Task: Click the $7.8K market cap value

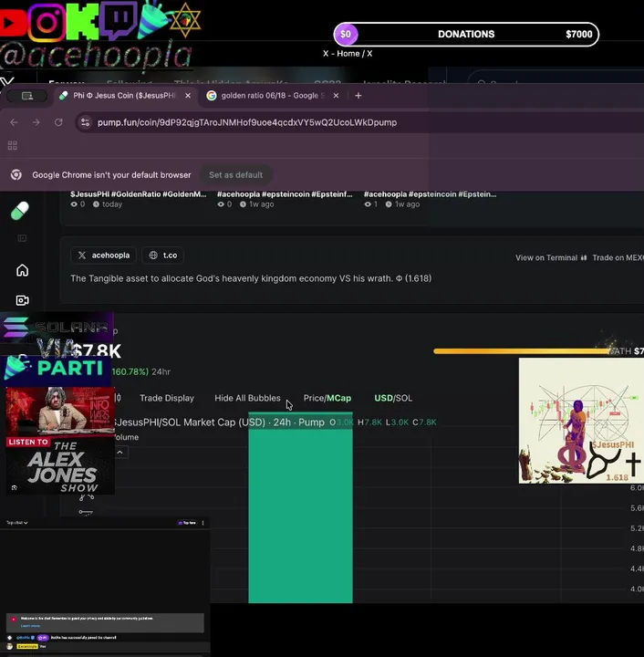Action: pyautogui.click(x=97, y=351)
